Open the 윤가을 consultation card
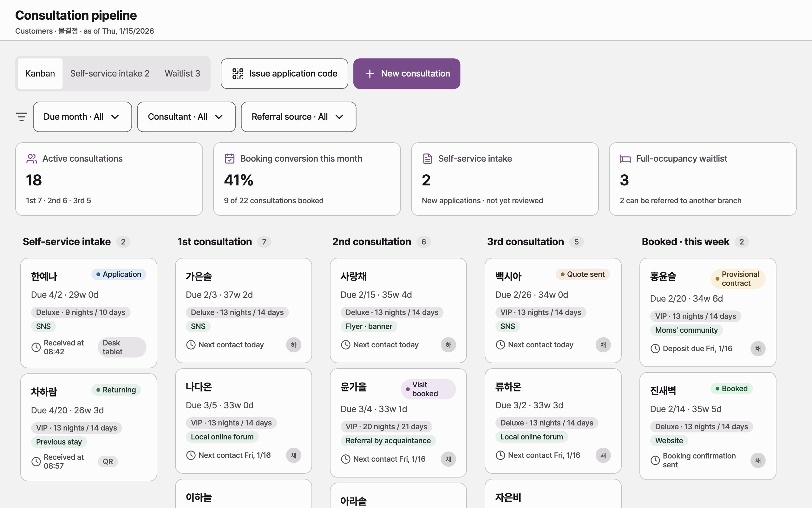 coord(398,423)
